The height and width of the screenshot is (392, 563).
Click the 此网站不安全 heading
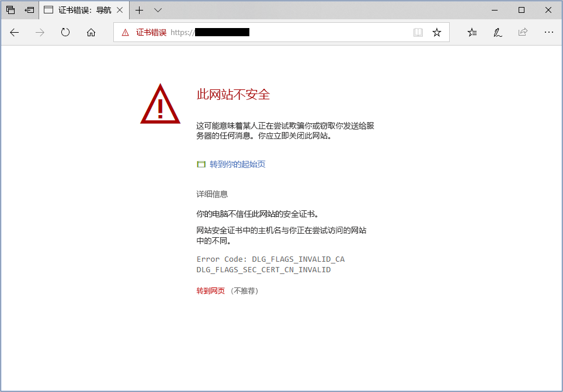pos(233,95)
